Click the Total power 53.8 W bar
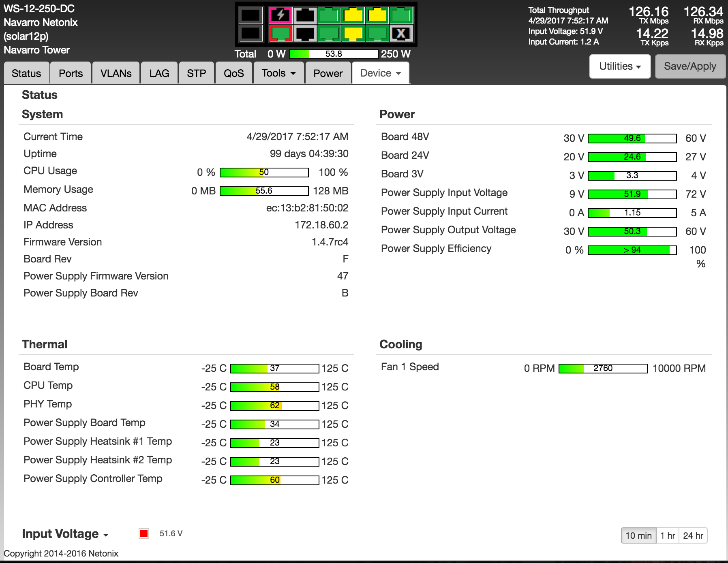The image size is (728, 563). (x=334, y=54)
